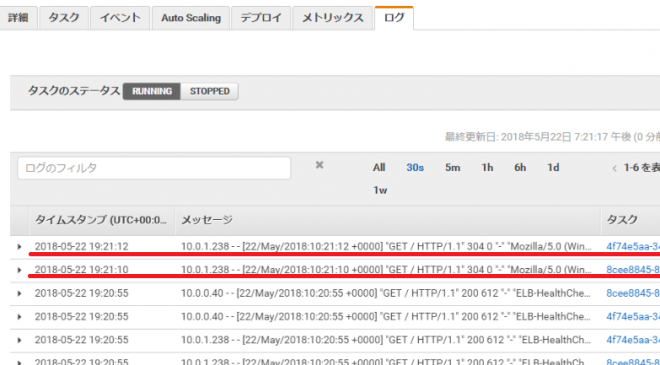Viewport: 660px width, 365px height.
Task: Go to the デプロイ tab
Action: coord(261,18)
